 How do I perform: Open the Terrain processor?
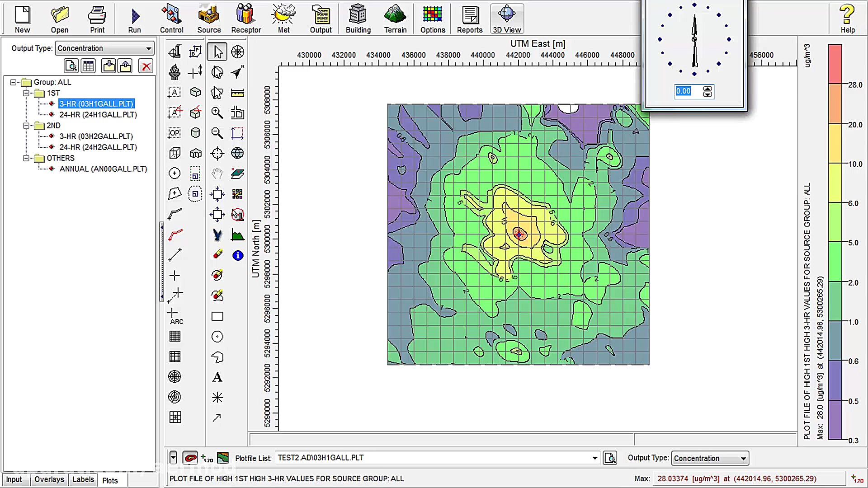click(x=395, y=19)
